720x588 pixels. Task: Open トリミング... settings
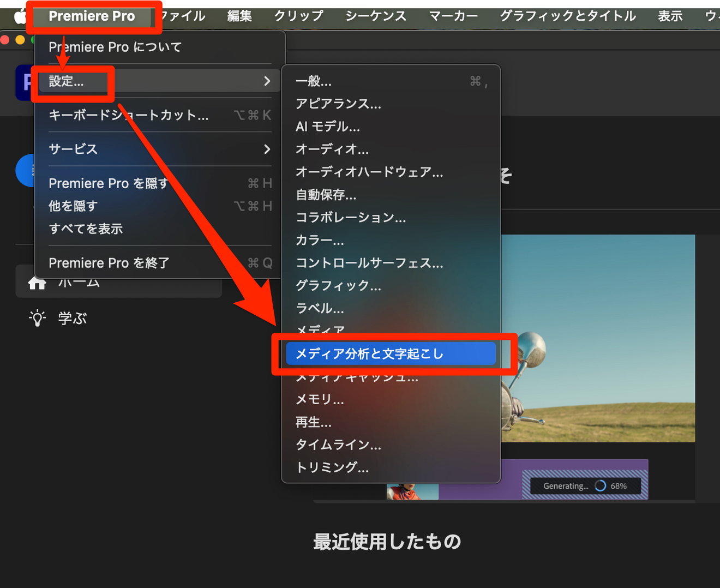coord(391,467)
